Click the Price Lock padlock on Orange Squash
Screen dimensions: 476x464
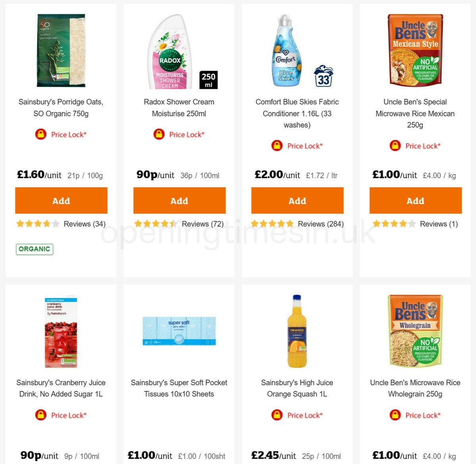pos(278,415)
